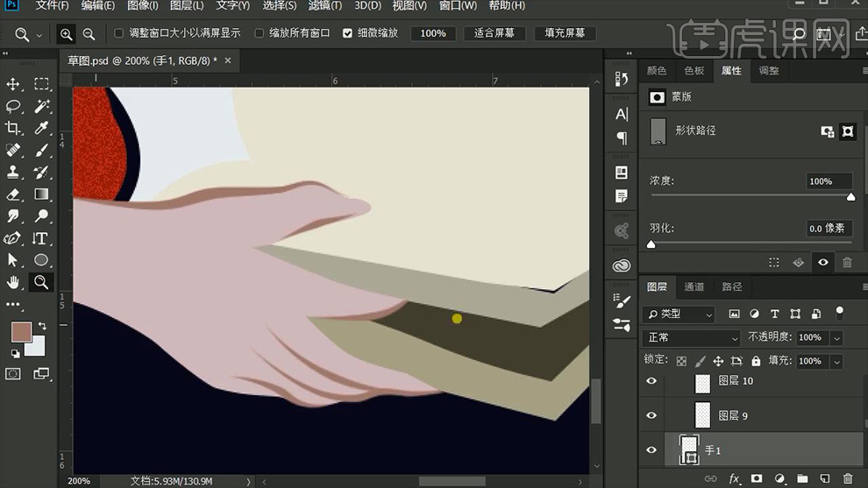
Task: Hide layer 图层 10
Action: [x=651, y=380]
